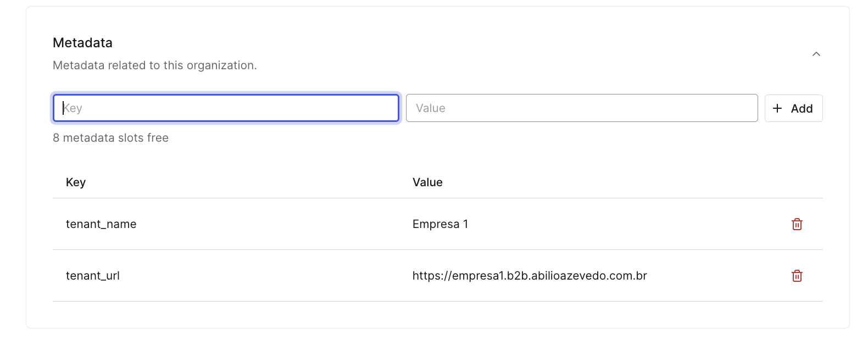
Task: Click the word 'organization' in the description
Action: coord(221,65)
